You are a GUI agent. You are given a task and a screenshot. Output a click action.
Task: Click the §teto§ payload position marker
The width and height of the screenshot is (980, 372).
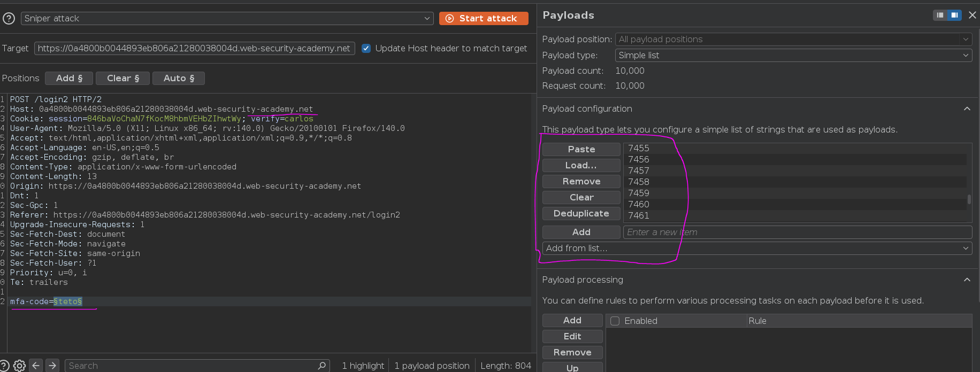click(68, 301)
